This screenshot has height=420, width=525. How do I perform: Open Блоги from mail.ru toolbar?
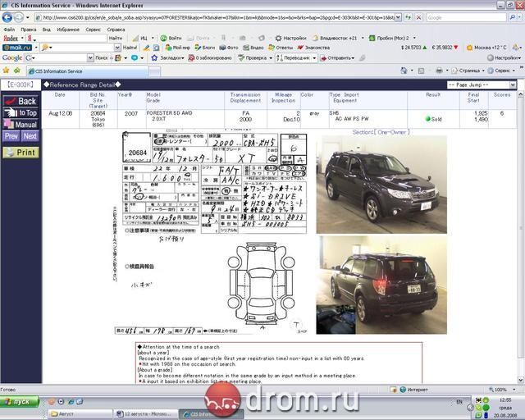[x=205, y=48]
